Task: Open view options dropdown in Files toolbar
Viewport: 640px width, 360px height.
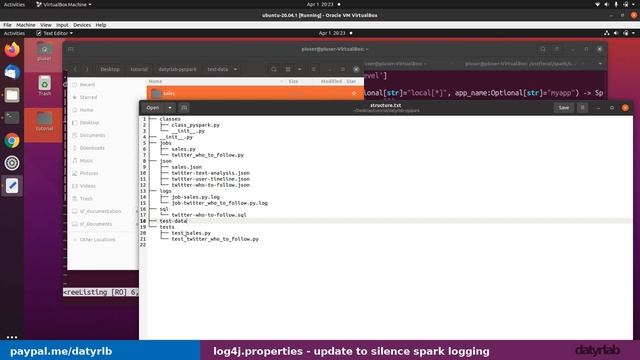Action: 300,69
